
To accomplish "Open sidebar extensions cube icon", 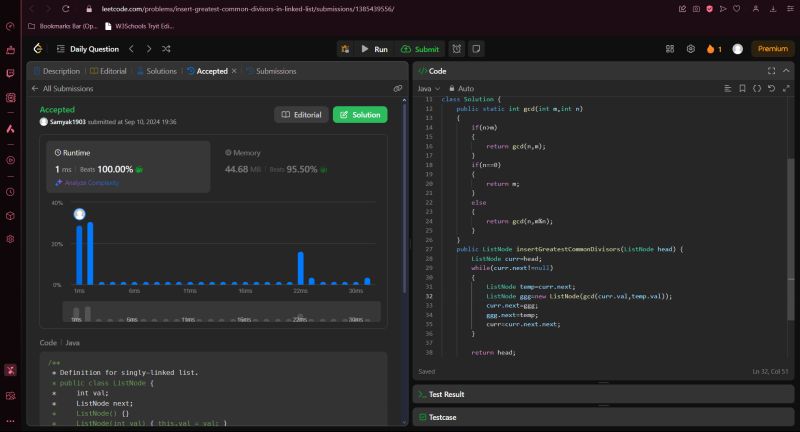I will pos(10,216).
